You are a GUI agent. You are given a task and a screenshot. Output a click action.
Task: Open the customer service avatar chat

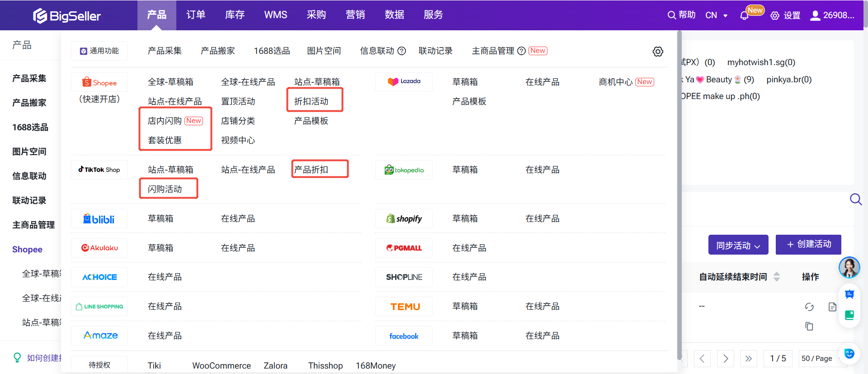tap(849, 267)
